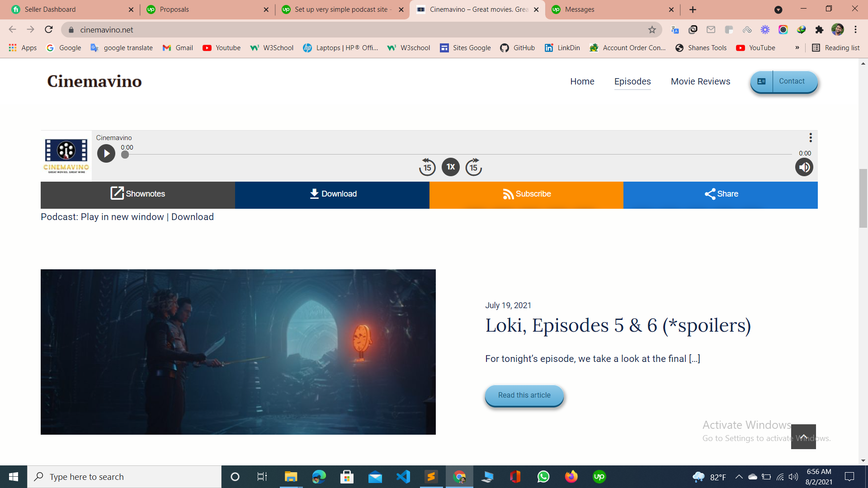Open Firefox from taskbar
The height and width of the screenshot is (488, 868).
[x=571, y=477]
